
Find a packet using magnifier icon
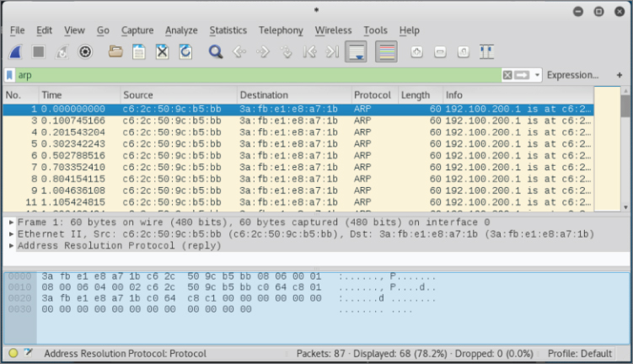click(216, 51)
